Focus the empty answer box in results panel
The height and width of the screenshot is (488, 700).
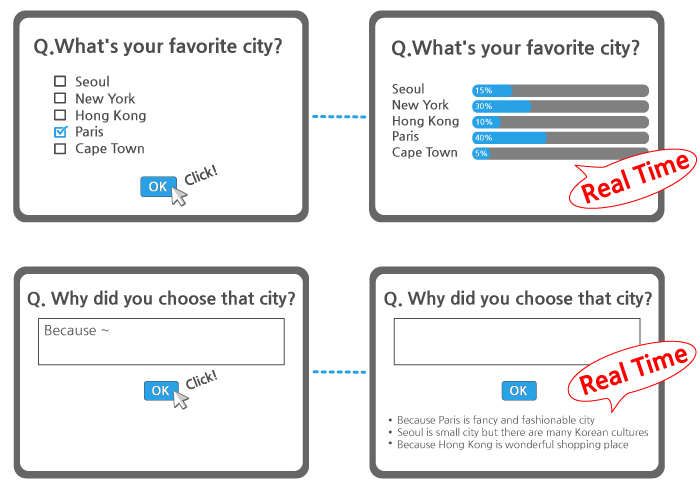(x=516, y=342)
